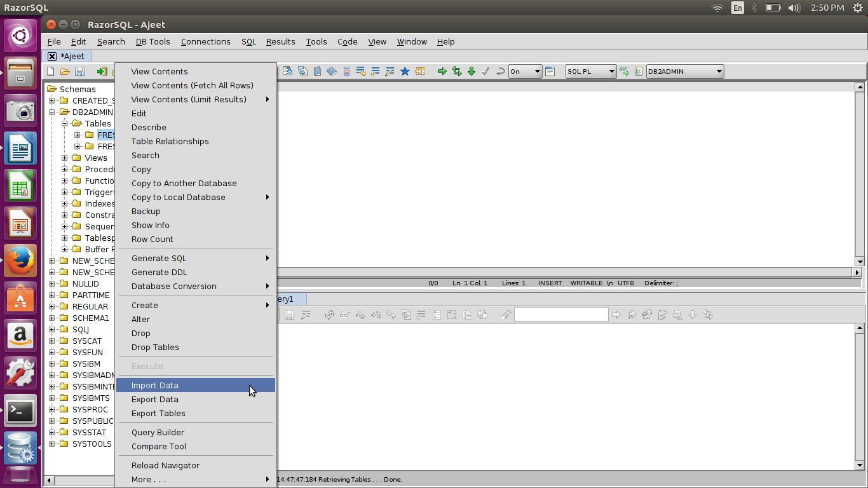Click the volume icon in the system tray
This screenshot has height=488, width=868.
[x=794, y=8]
